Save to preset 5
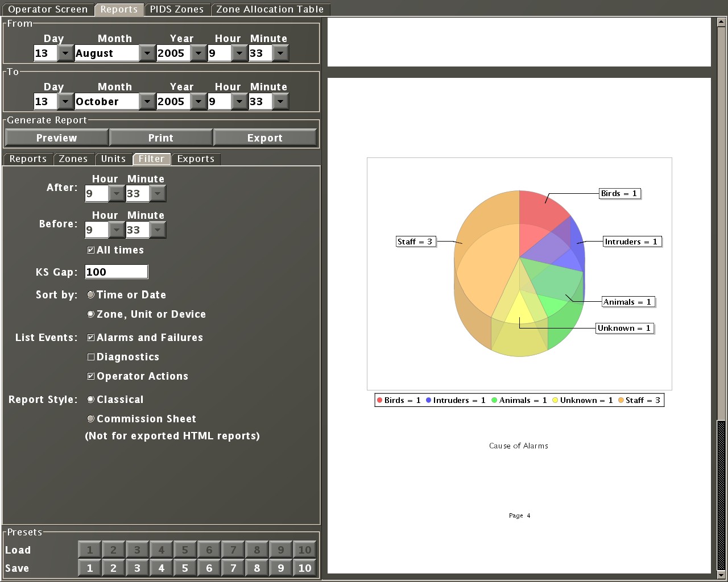 185,568
